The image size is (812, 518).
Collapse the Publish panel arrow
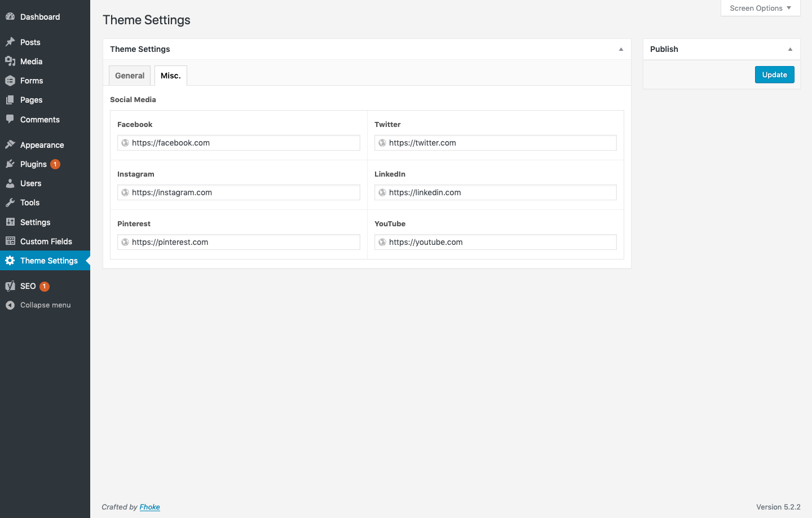pyautogui.click(x=790, y=49)
